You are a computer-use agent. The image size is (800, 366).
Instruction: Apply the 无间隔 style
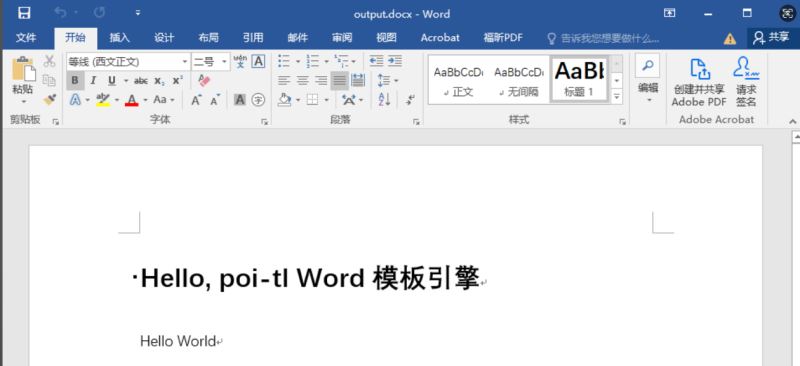click(518, 81)
